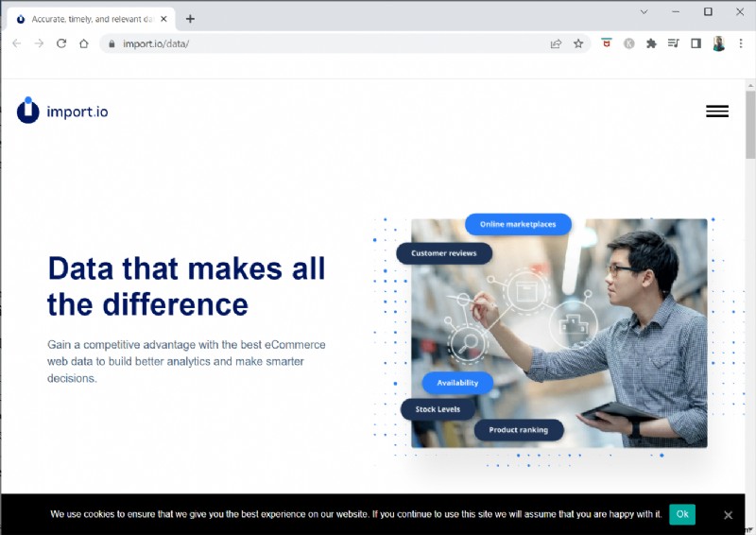This screenshot has width=756, height=535.
Task: Click the Availability pill
Action: 457,383
